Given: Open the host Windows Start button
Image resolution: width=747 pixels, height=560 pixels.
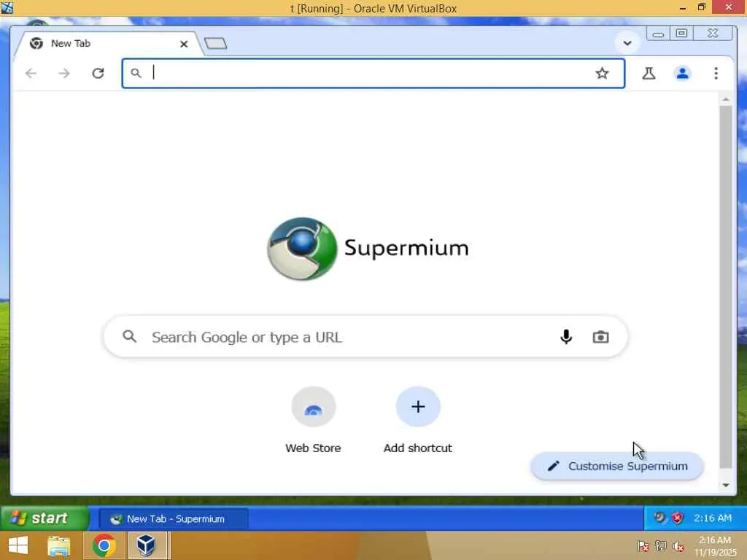Looking at the screenshot, I should (18, 545).
